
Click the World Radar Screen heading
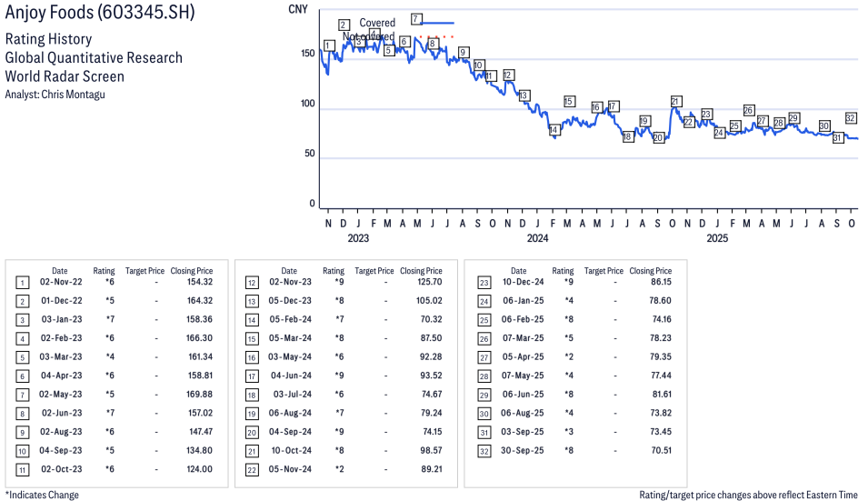point(65,76)
